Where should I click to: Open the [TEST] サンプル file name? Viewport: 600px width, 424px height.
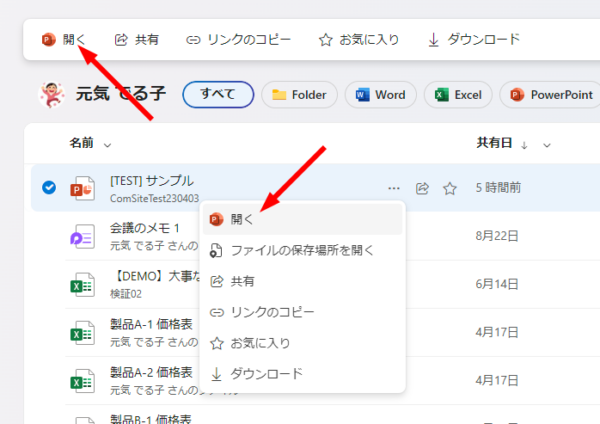(x=152, y=181)
